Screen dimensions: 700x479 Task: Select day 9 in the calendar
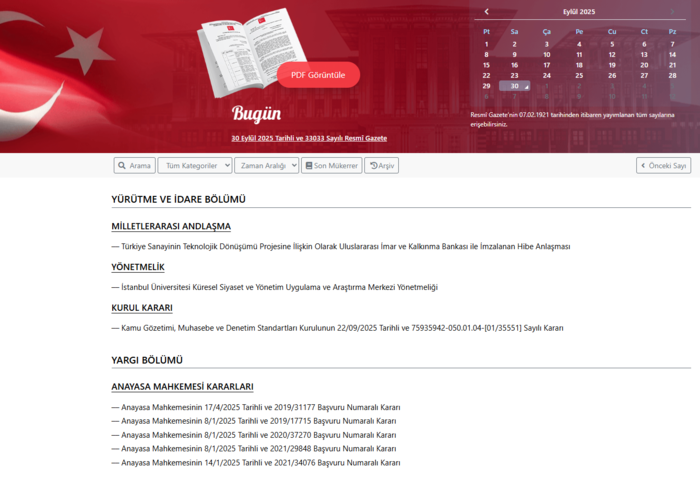(514, 54)
